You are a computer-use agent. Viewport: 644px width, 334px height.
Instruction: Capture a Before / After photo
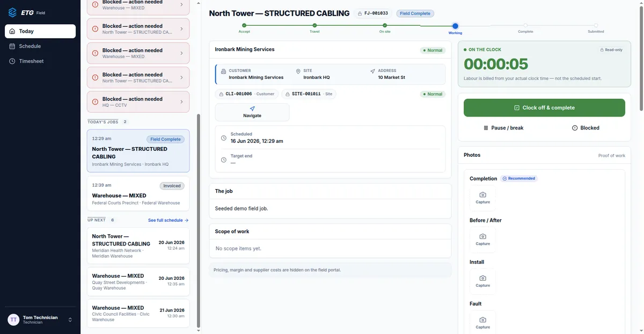[x=482, y=239]
